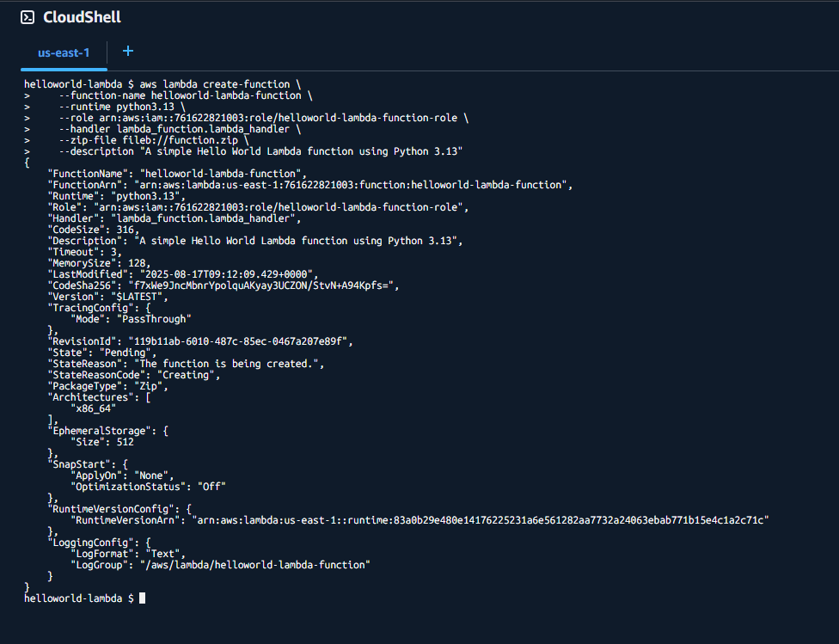
Task: Click the LogGroup /aws/lambda path value
Action: tap(258, 565)
